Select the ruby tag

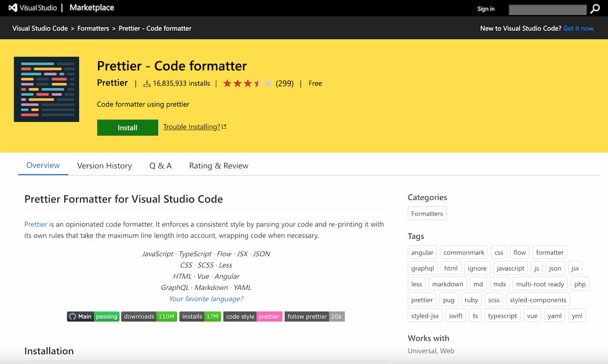[x=471, y=300]
